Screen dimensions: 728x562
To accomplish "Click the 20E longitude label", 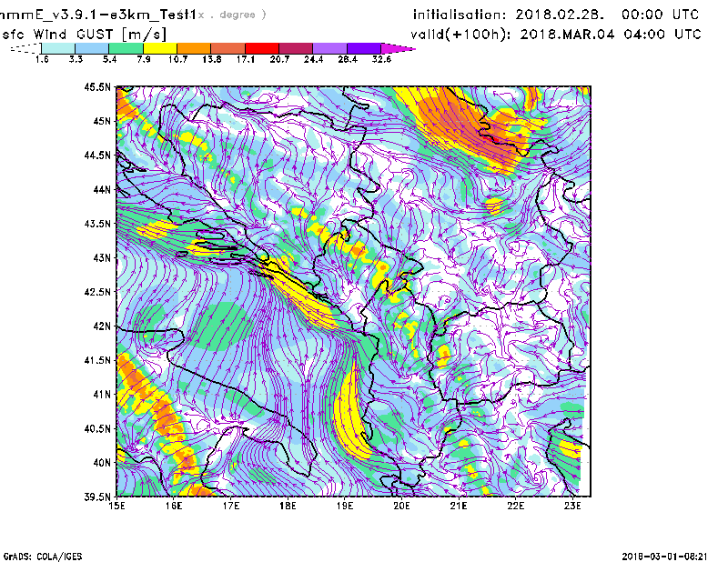I will click(x=401, y=506).
